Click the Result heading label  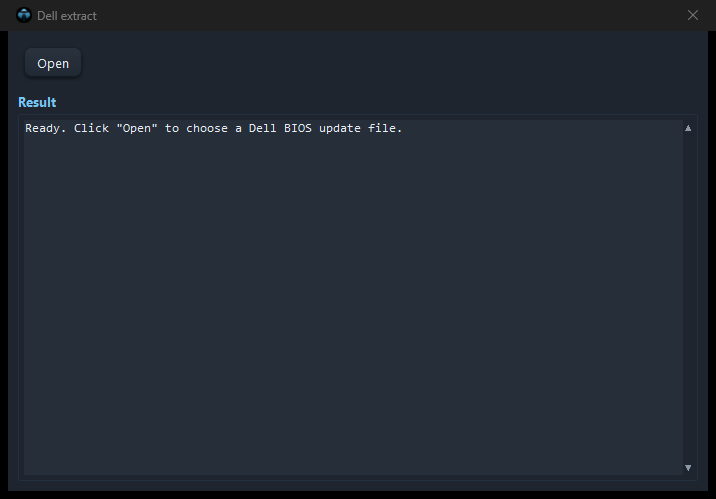37,102
